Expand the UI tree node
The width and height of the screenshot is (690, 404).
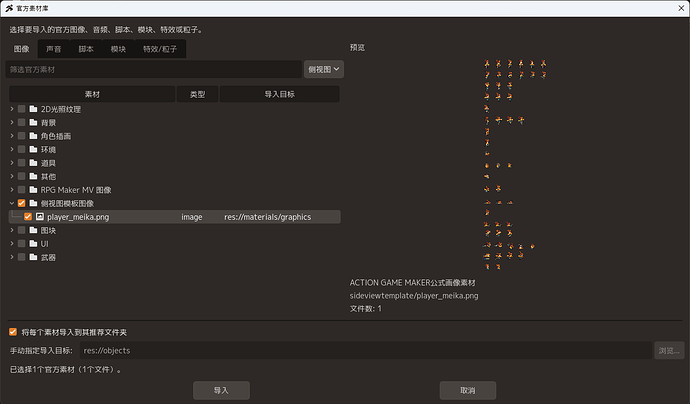(12, 243)
